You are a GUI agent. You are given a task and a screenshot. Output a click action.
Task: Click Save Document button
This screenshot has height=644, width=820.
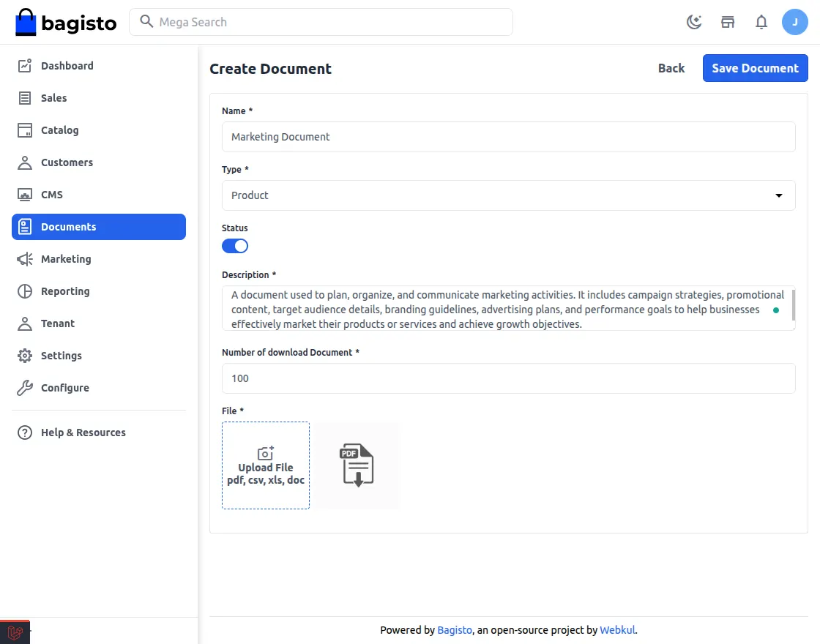pos(755,68)
